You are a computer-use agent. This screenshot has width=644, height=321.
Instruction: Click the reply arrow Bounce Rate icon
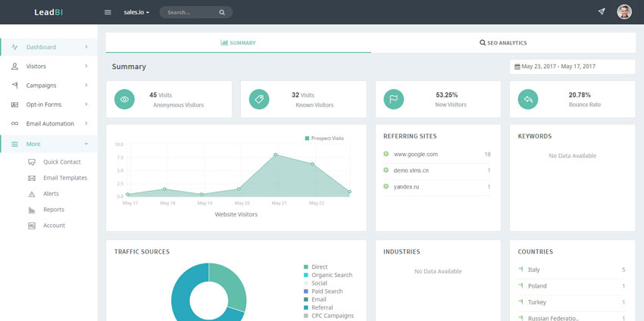(528, 99)
